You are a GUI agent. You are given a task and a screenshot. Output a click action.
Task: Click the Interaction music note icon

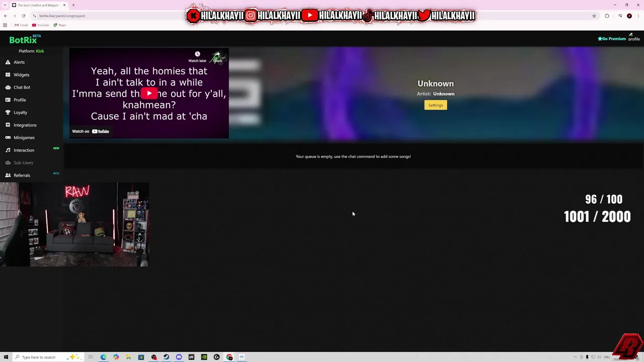click(8, 150)
